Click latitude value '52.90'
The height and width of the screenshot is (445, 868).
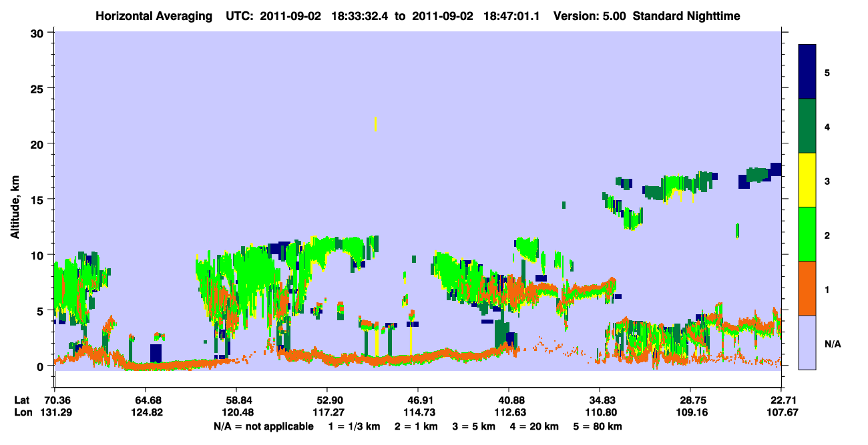click(329, 400)
